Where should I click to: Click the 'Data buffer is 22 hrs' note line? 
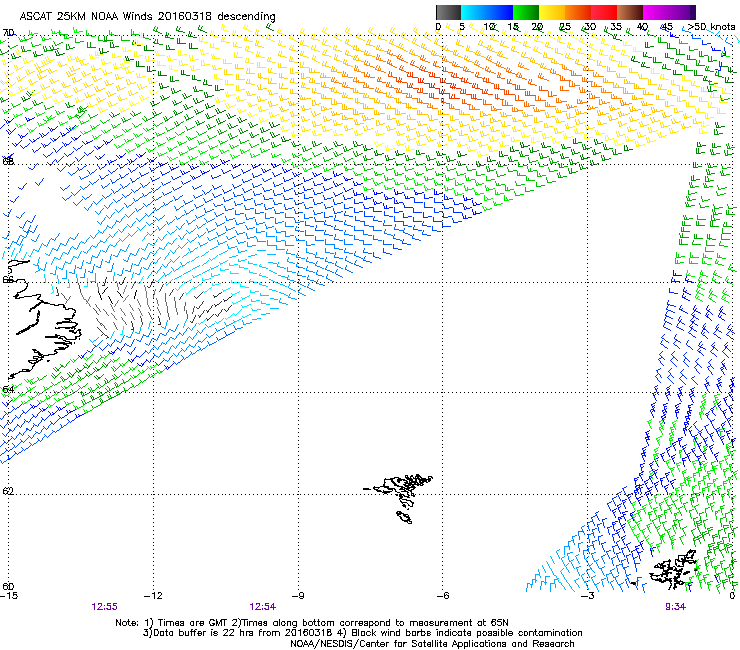coord(362,633)
